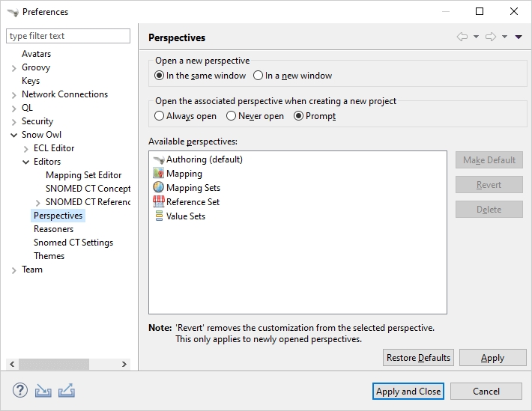Choose the 'Always open' radio button

[160, 116]
